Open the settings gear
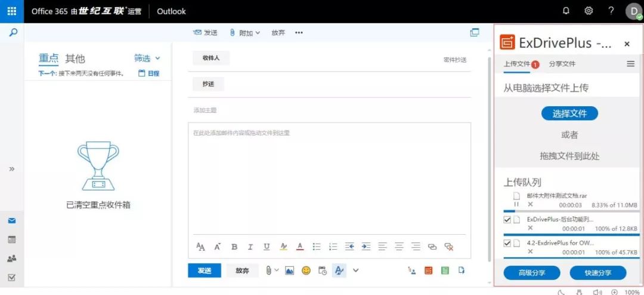 click(x=588, y=11)
